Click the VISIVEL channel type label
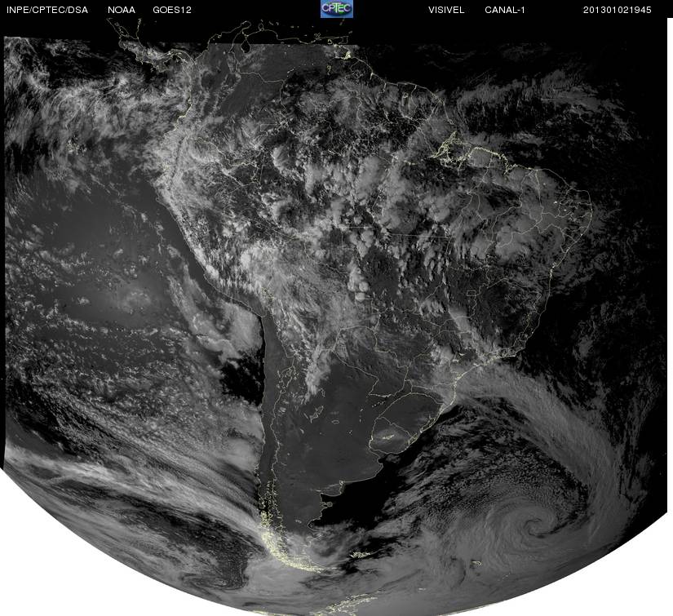 pos(446,10)
